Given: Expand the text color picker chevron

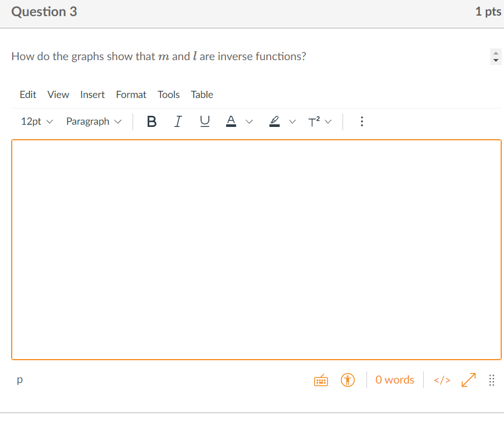Looking at the screenshot, I should (x=249, y=121).
